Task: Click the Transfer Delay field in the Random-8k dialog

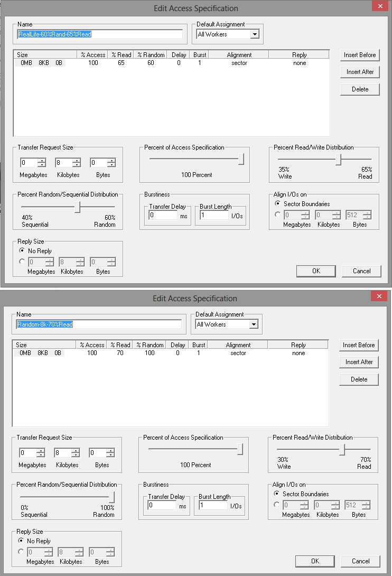Action: tap(162, 506)
